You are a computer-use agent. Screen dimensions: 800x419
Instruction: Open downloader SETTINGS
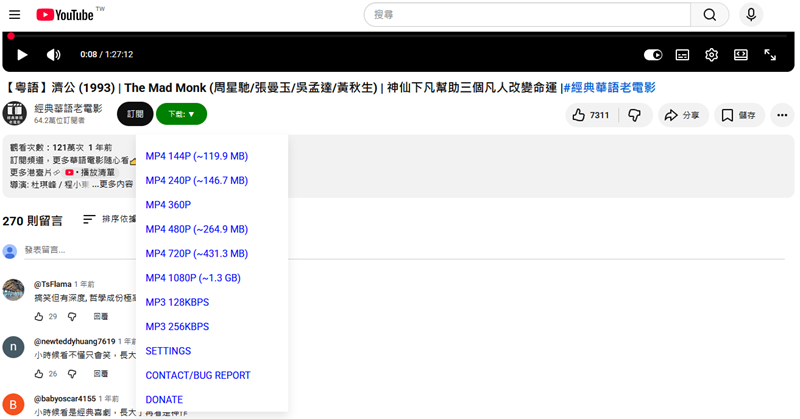point(168,351)
